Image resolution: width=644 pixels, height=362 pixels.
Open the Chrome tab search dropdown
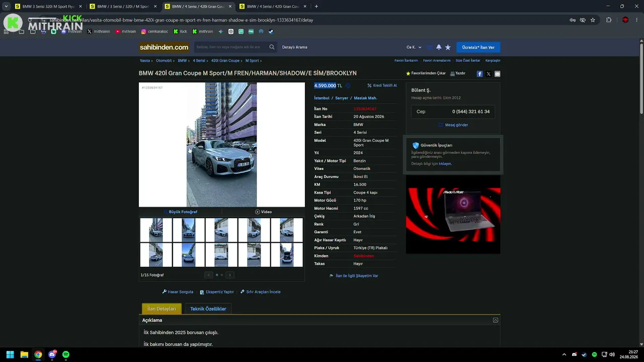(x=6, y=7)
